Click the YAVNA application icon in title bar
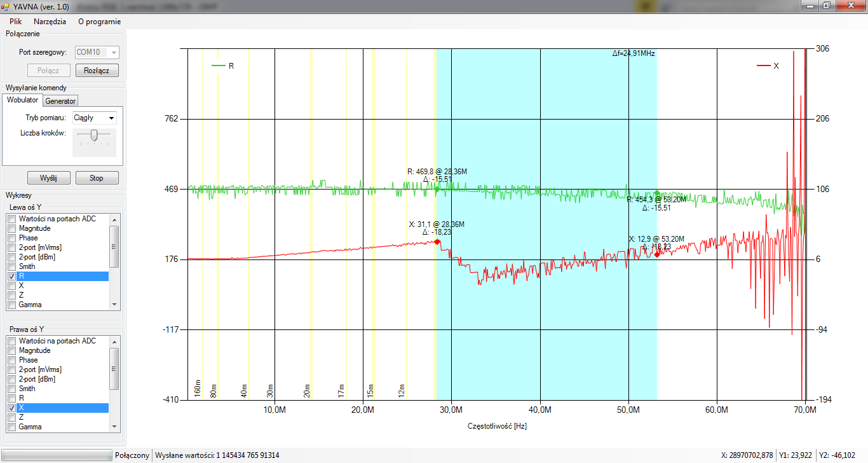The width and height of the screenshot is (868, 463). (6, 6)
